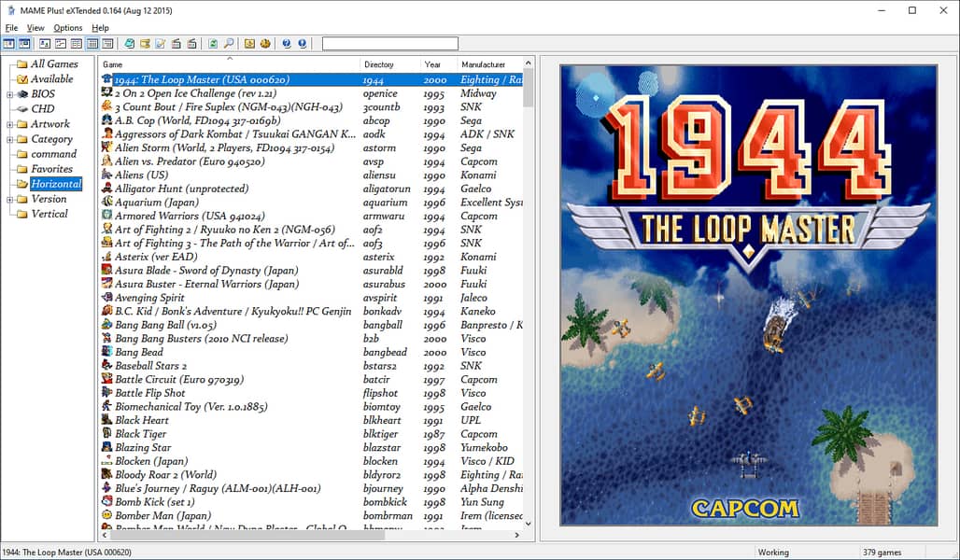Screen dimensions: 960x560
Task: Switch to details view toolbar icon
Action: (x=92, y=44)
